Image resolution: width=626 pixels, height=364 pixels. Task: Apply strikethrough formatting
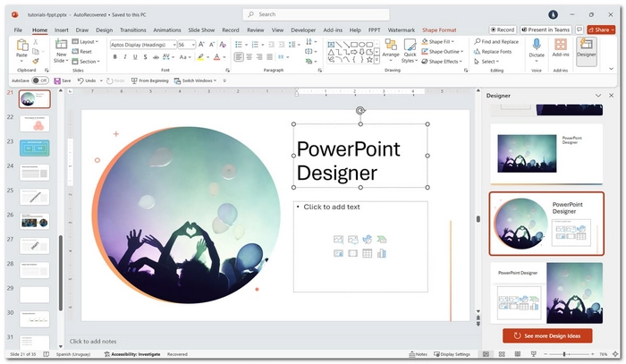point(156,57)
